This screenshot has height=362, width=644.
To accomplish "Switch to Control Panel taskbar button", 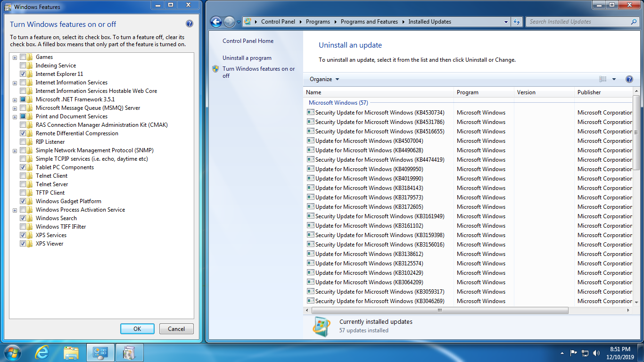I will pyautogui.click(x=100, y=352).
